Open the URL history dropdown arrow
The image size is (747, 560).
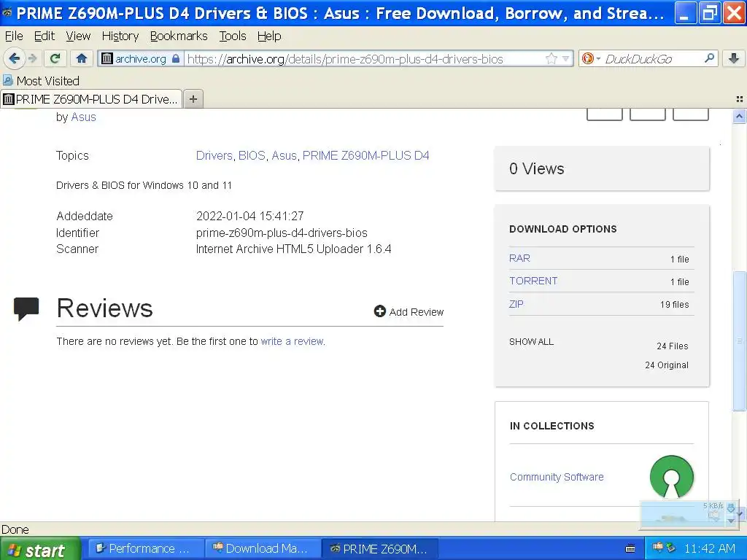(565, 58)
